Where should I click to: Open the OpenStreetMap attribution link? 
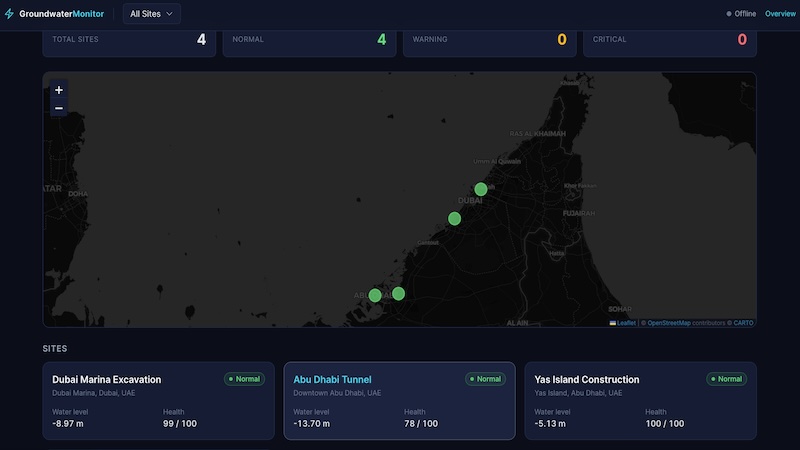tap(669, 323)
